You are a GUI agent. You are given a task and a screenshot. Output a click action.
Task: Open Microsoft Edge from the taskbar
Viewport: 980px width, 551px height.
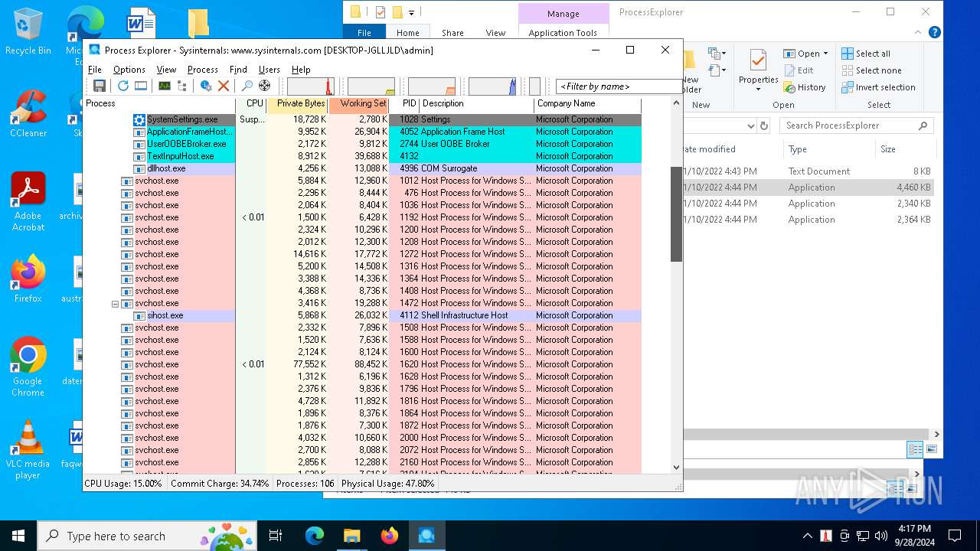[x=315, y=536]
